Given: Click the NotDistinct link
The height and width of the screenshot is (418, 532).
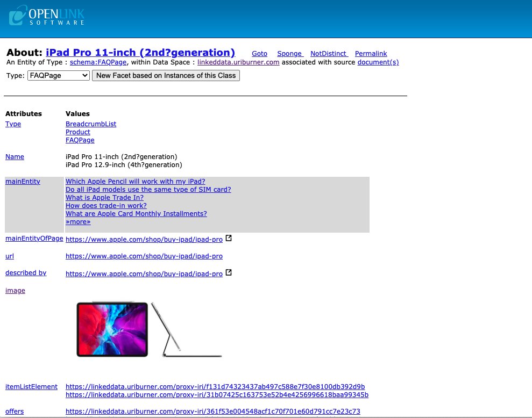Looking at the screenshot, I should (x=329, y=54).
